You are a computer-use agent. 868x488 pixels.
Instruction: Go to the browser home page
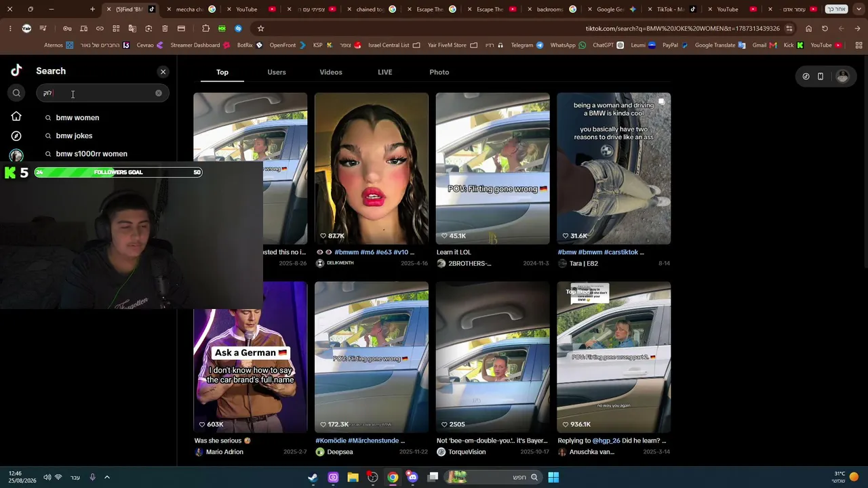point(808,28)
